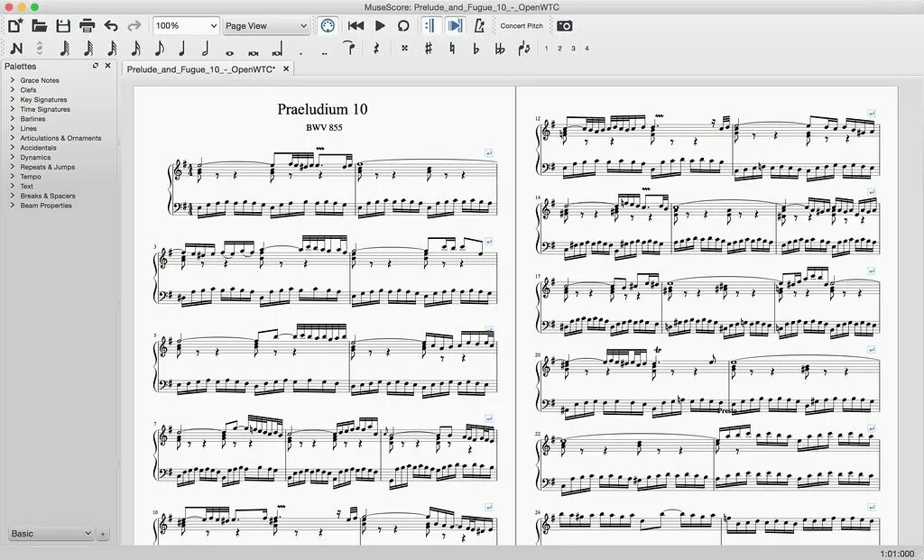This screenshot has height=560, width=924.
Task: Toggle MIDI input
Action: pos(328,25)
